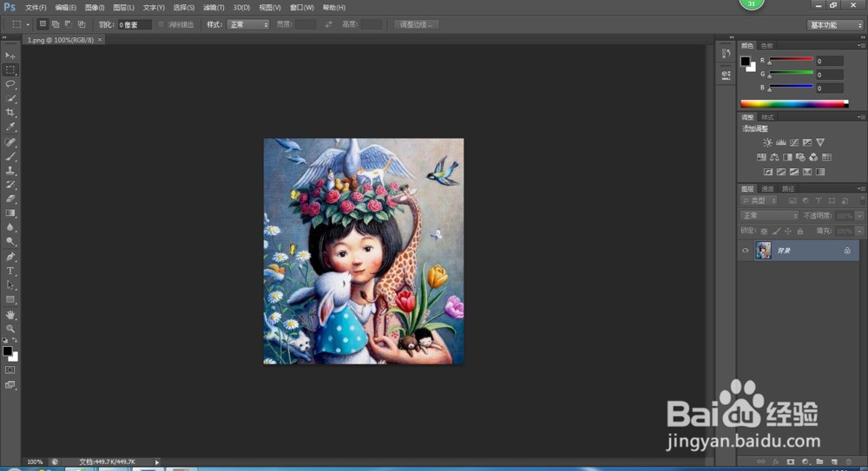Add a Channel Mixer adjustment

pos(813,157)
